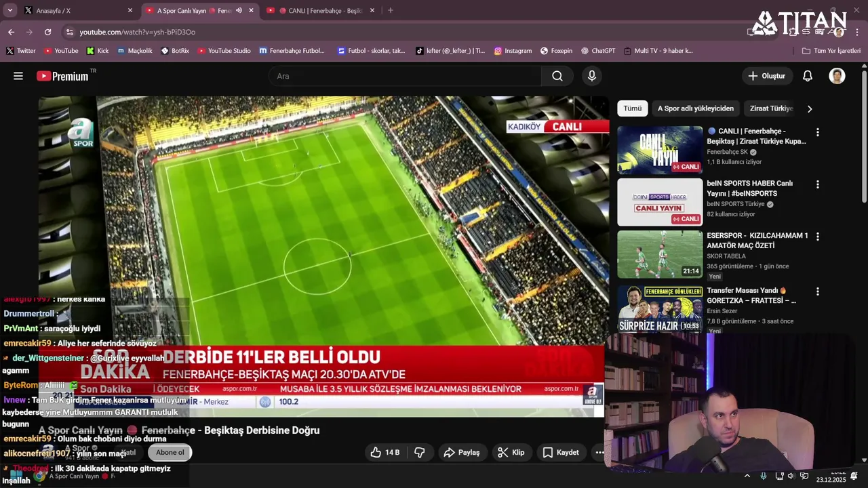Open ESERSPOR - KIZILCAHAMAM thumbnail
Screen dimensions: 868x488
tap(660, 254)
